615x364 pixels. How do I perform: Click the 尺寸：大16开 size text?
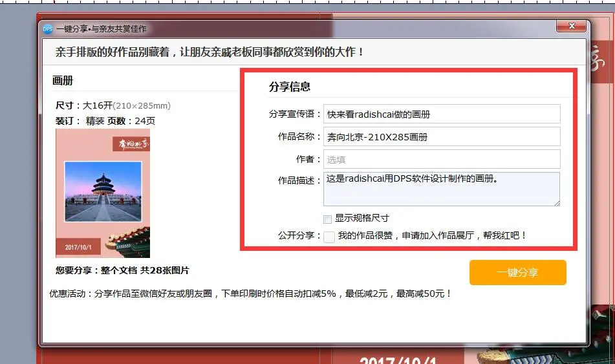[113, 105]
